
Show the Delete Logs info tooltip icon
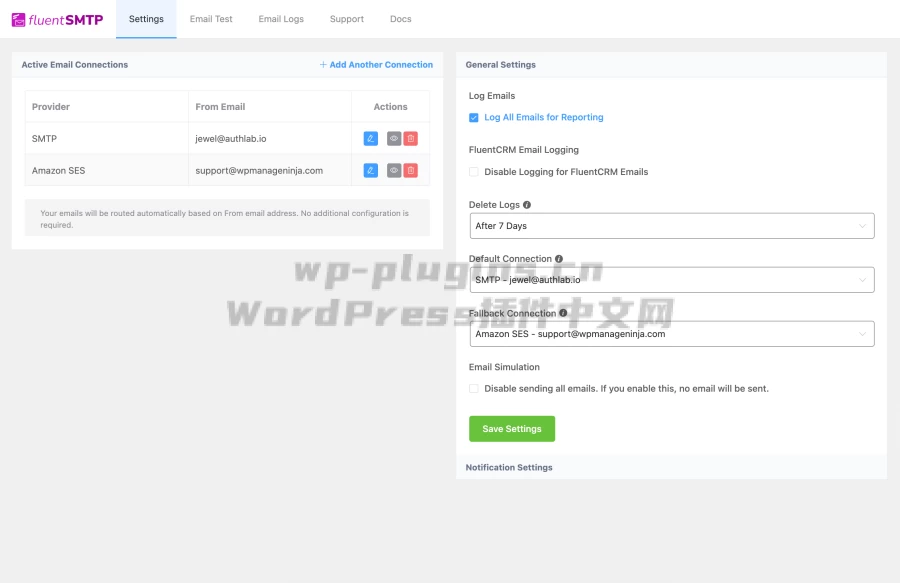527,205
